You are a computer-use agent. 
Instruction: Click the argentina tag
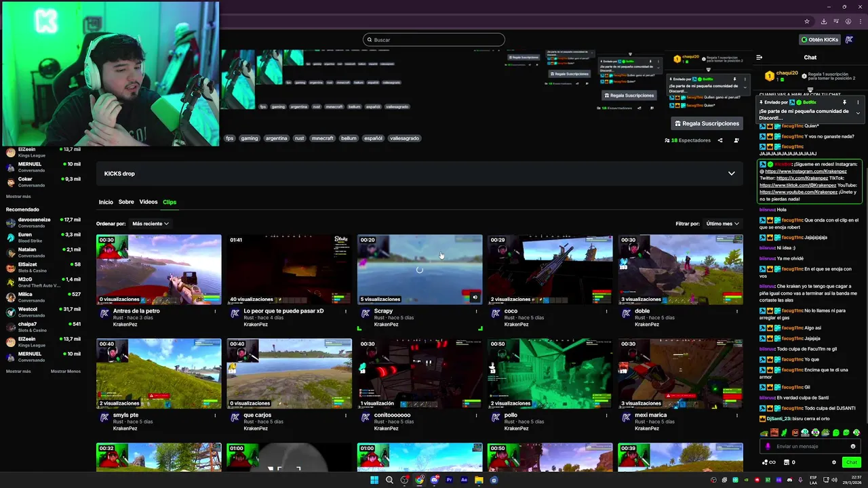tap(276, 138)
